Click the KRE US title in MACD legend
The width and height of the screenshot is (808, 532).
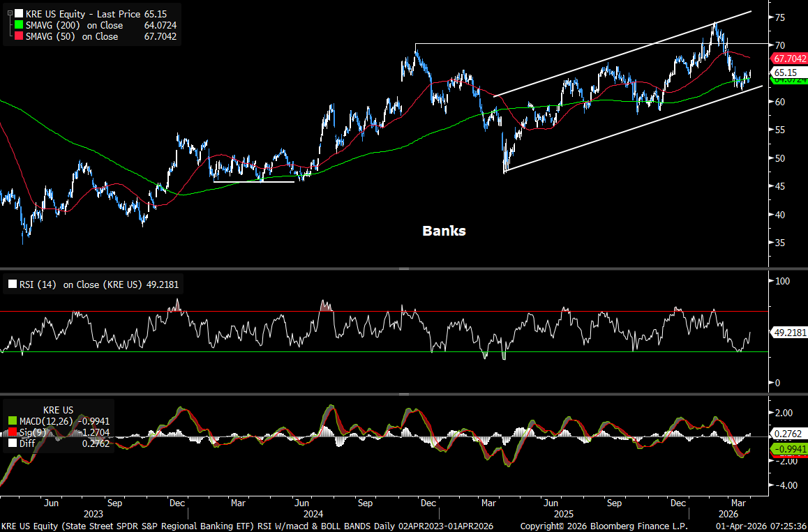click(x=58, y=411)
